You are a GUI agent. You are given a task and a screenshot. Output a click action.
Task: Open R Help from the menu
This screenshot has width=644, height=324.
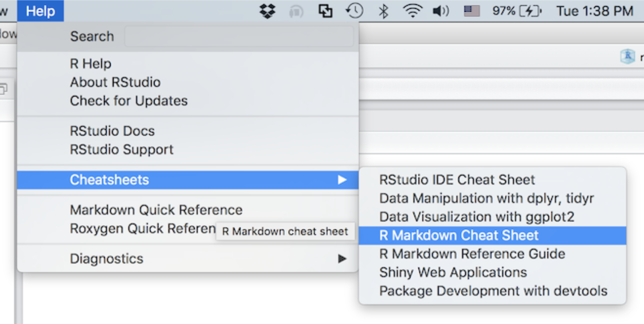coord(91,64)
